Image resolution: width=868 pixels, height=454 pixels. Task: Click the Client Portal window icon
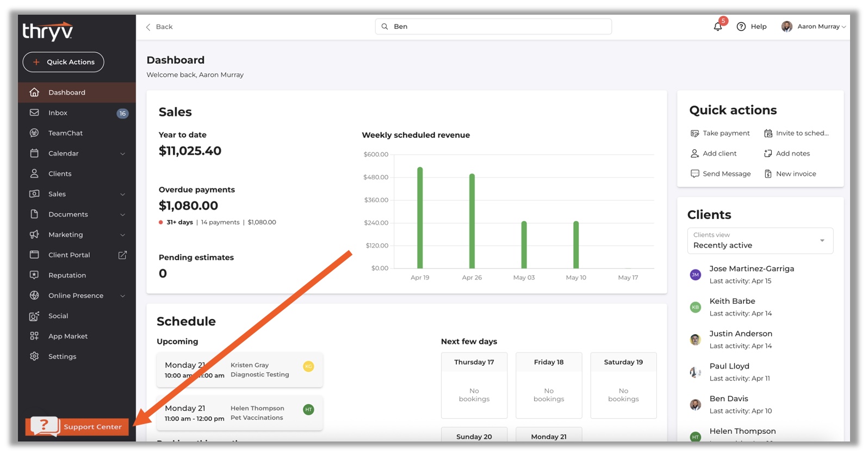pos(34,255)
